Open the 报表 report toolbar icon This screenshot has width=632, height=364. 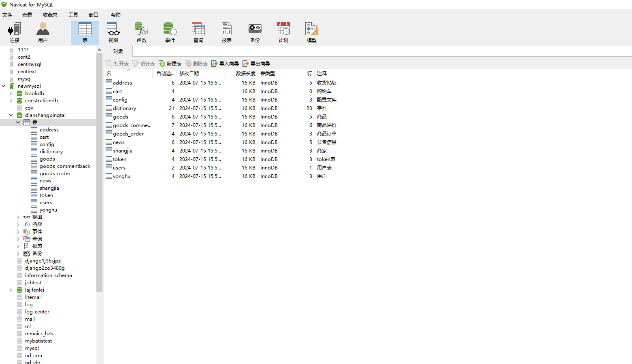click(227, 33)
